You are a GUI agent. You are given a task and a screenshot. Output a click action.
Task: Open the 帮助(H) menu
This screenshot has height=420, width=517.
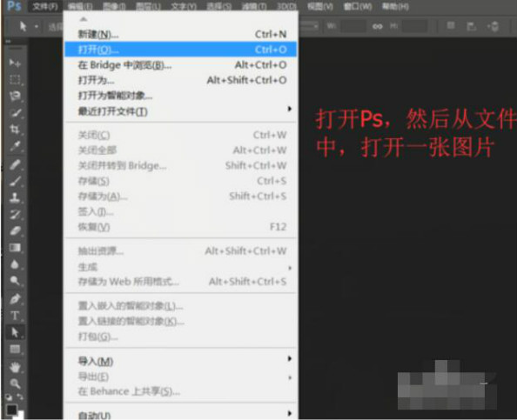coord(395,6)
